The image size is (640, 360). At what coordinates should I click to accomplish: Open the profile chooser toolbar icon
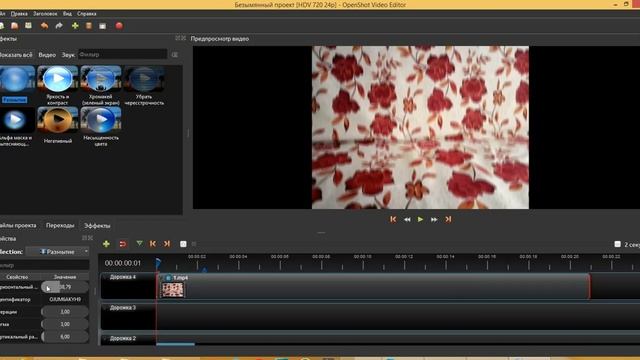tap(89, 26)
